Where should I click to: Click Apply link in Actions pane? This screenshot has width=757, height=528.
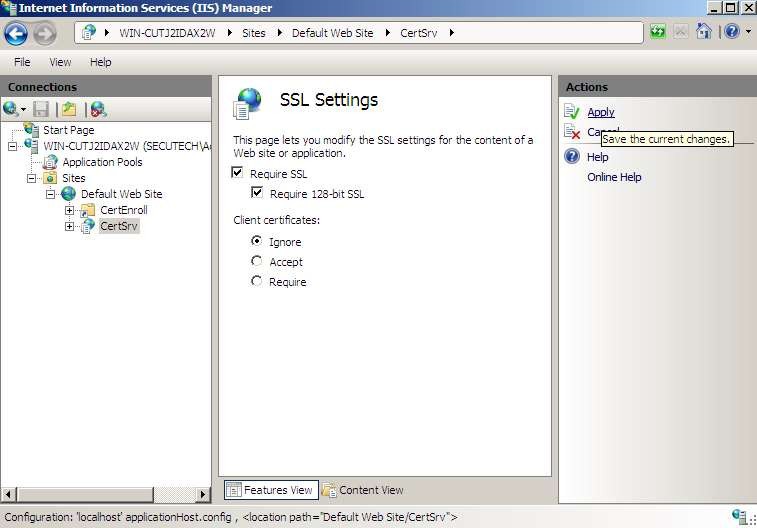[x=601, y=112]
